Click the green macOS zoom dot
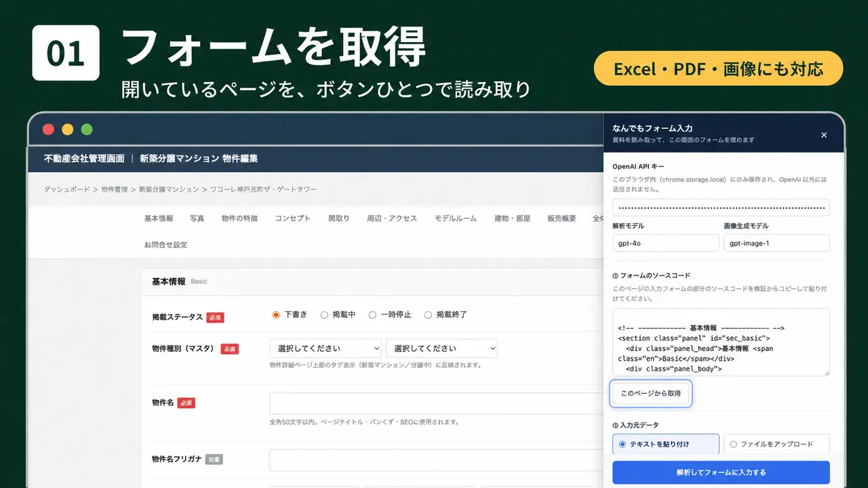 [86, 129]
